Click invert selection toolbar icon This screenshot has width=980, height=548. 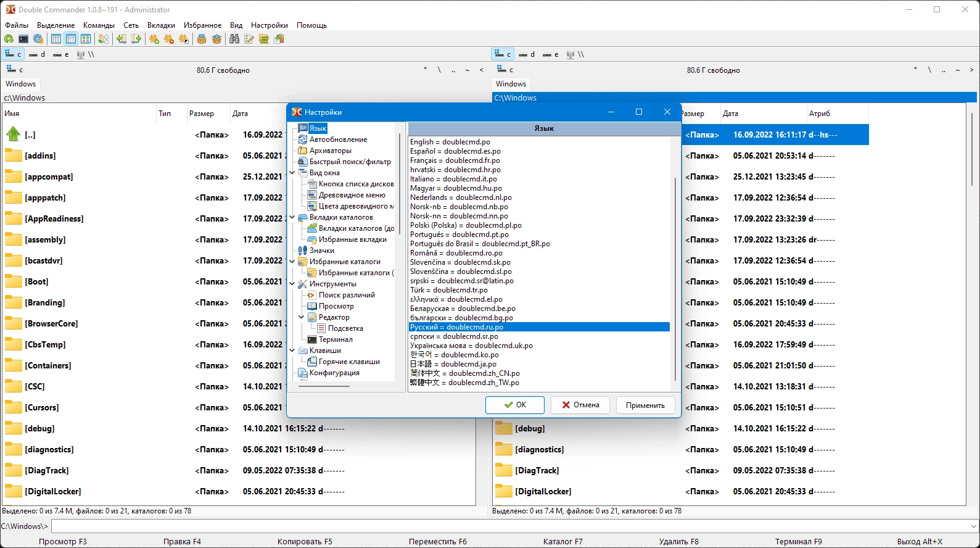184,39
